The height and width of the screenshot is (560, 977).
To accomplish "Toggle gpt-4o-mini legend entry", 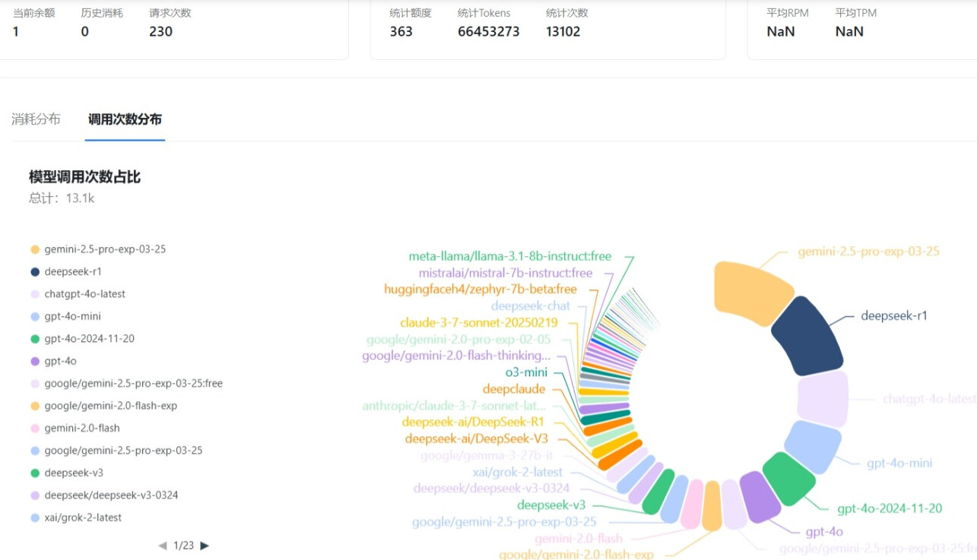I will click(x=65, y=316).
